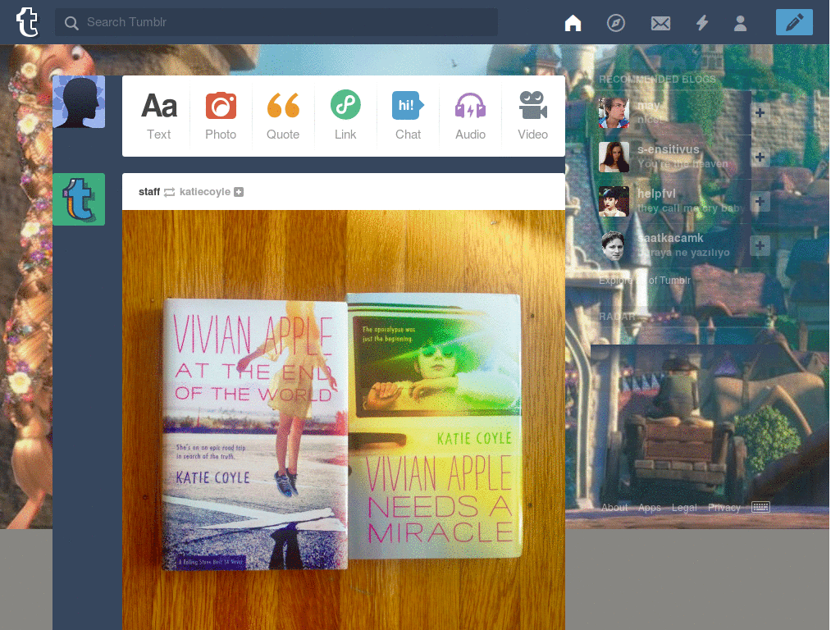Image resolution: width=840 pixels, height=630 pixels.
Task: Click the blue compose pencil button
Action: click(794, 22)
